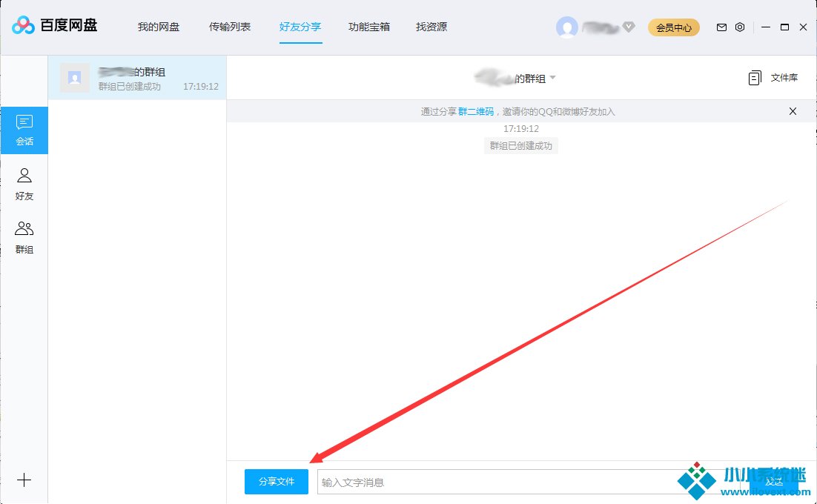
Task: Open the 会员中心 member center button
Action: tap(674, 27)
